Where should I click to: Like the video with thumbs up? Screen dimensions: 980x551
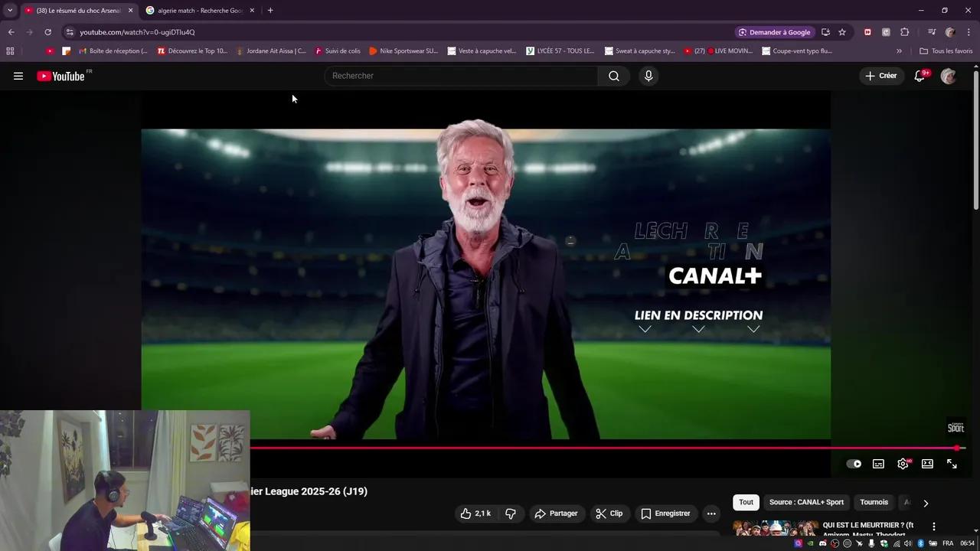[x=475, y=514]
